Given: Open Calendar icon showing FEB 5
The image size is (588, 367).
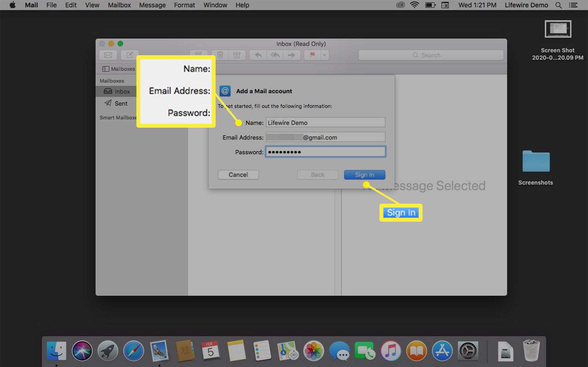Looking at the screenshot, I should click(211, 351).
